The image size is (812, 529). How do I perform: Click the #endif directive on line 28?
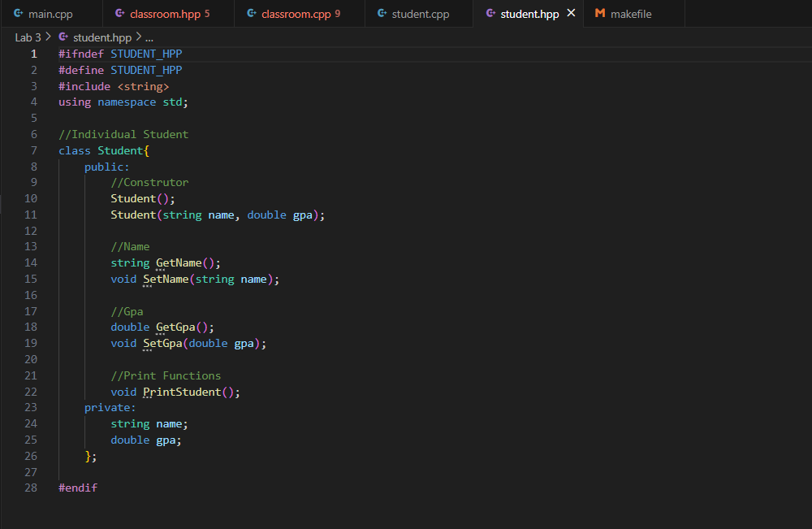point(77,488)
